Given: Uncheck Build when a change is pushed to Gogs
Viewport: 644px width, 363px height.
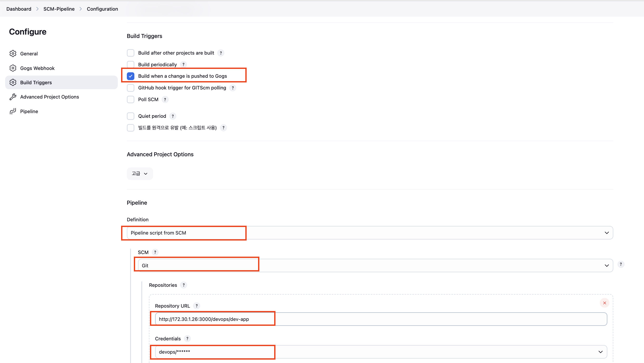Looking at the screenshot, I should 131,76.
